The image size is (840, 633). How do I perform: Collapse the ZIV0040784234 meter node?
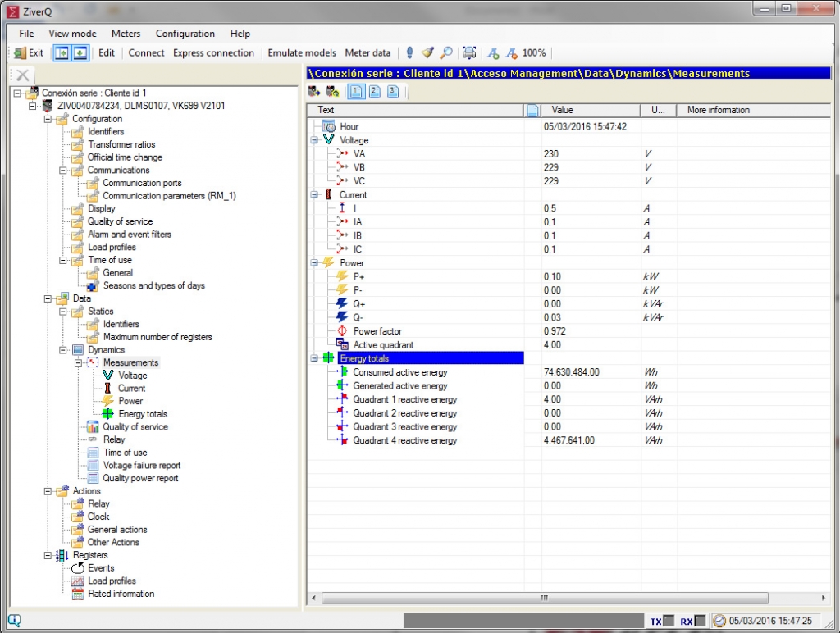[x=33, y=106]
